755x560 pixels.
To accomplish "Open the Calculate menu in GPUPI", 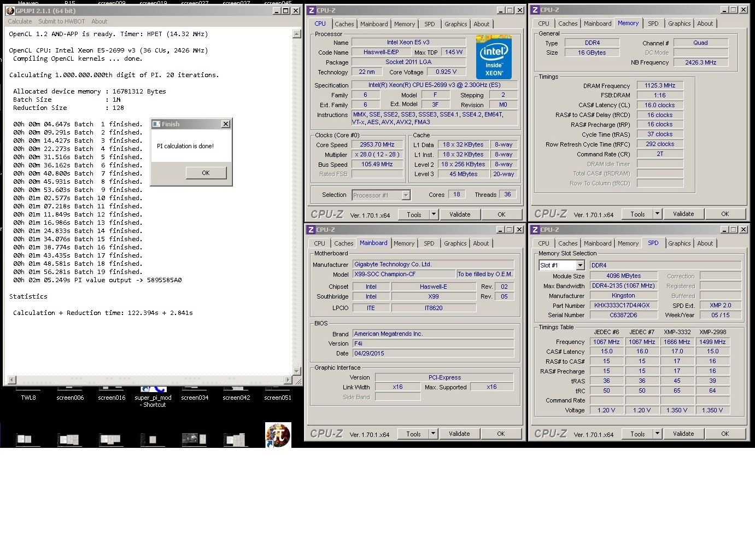I will point(20,21).
